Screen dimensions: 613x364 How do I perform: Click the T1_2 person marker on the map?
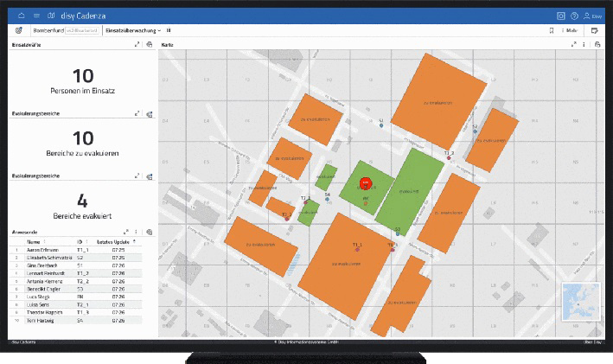[x=449, y=158]
